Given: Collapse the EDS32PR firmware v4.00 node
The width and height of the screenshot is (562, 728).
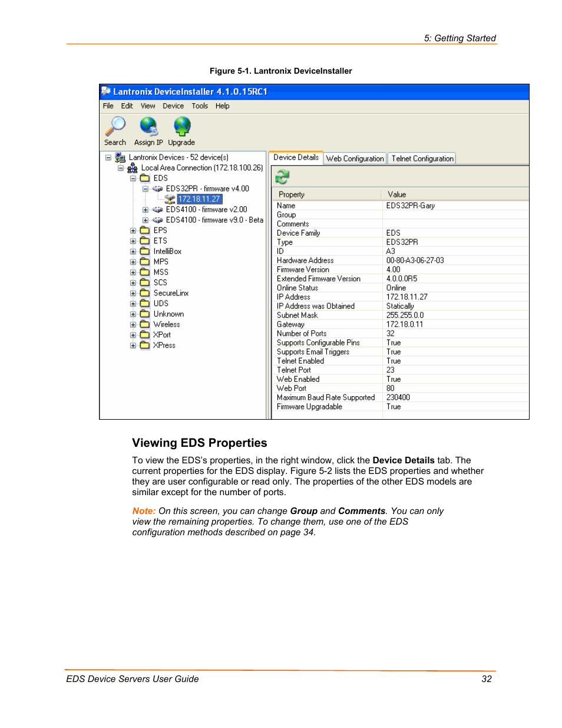Looking at the screenshot, I should pos(146,189).
